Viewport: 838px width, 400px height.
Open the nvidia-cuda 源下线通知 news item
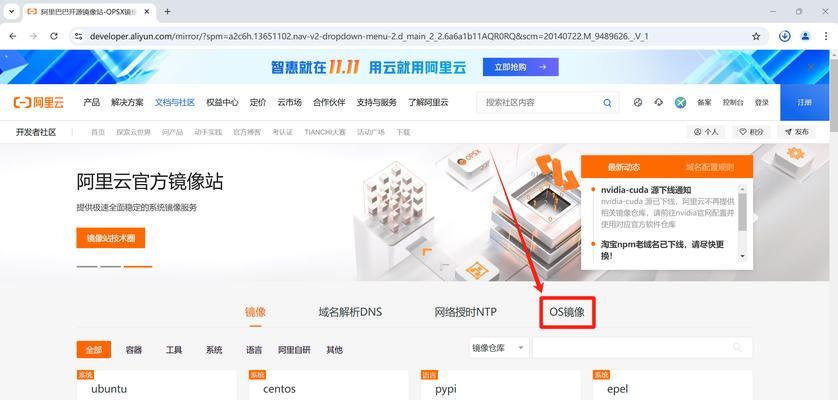point(646,190)
